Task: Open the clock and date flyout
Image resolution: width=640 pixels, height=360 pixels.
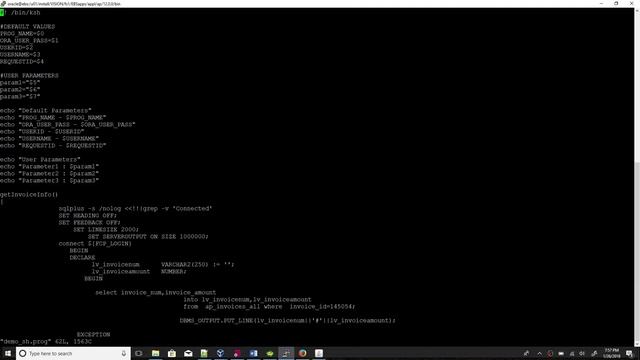Action: click(612, 353)
